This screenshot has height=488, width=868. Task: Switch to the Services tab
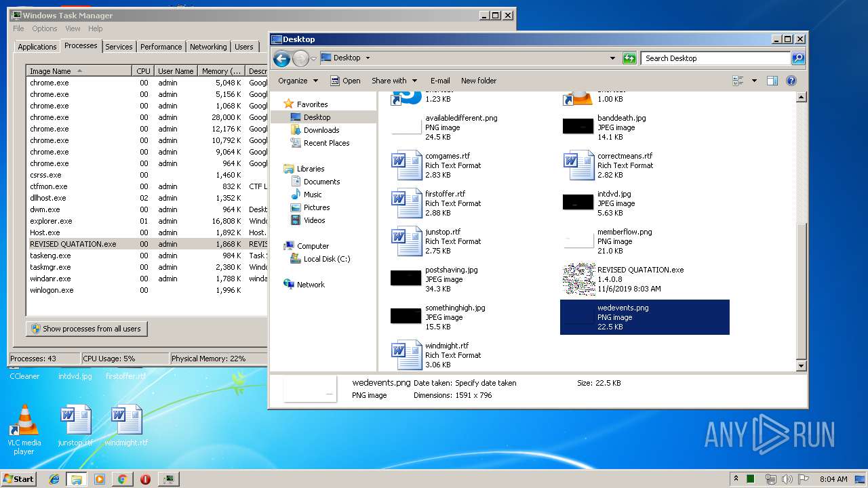tap(119, 47)
